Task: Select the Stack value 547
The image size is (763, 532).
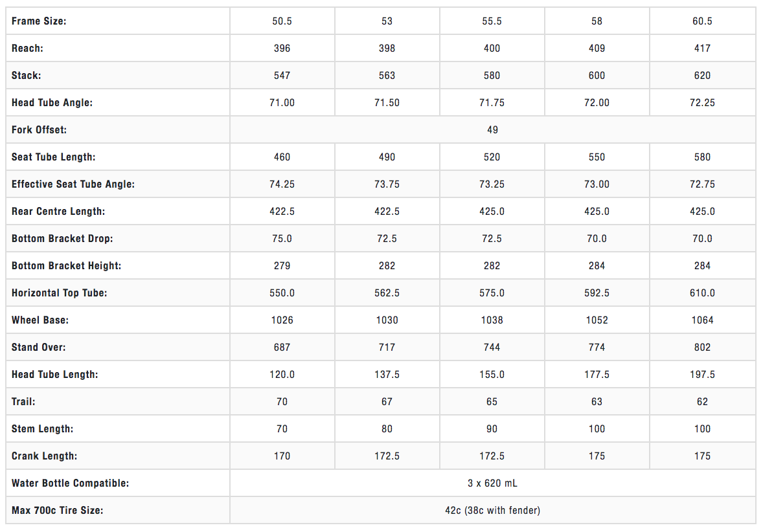Action: point(282,76)
